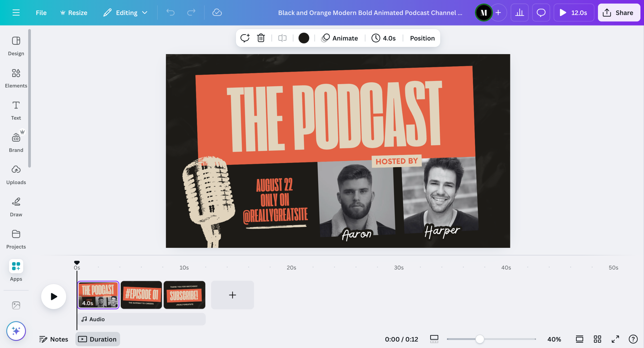Open the comments speech bubble icon
This screenshot has height=348, width=644.
coord(541,13)
